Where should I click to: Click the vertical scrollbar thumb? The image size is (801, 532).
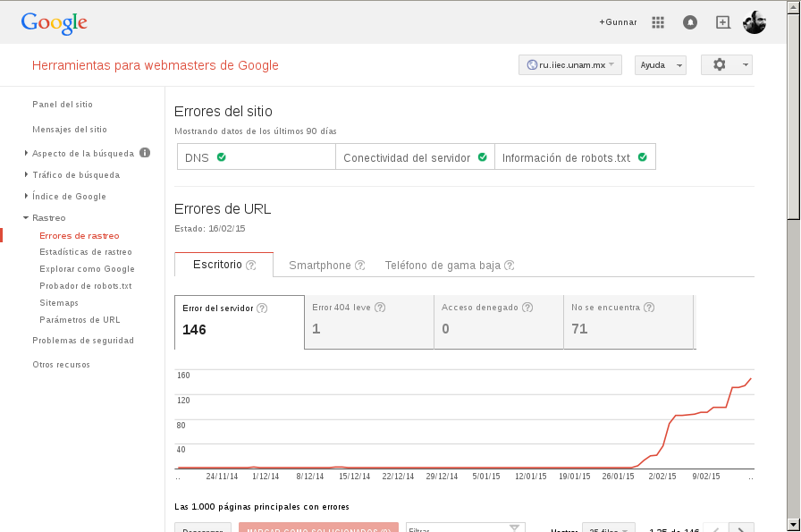[x=793, y=116]
